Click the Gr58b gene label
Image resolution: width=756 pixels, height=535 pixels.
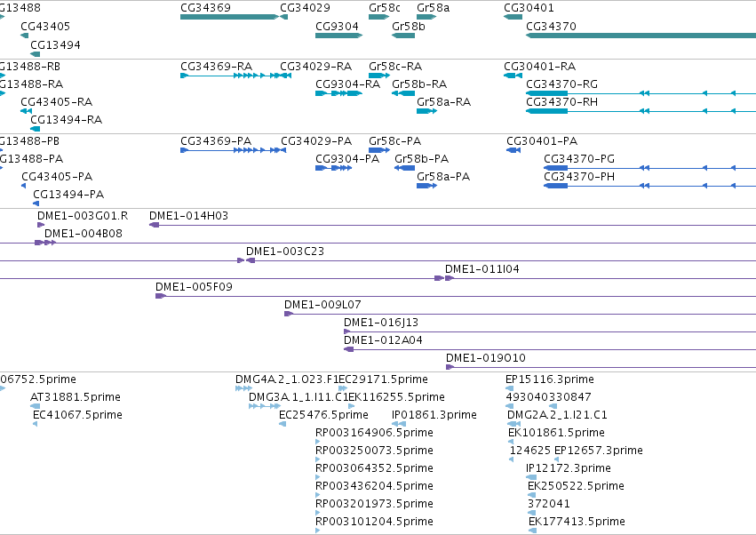(x=409, y=26)
